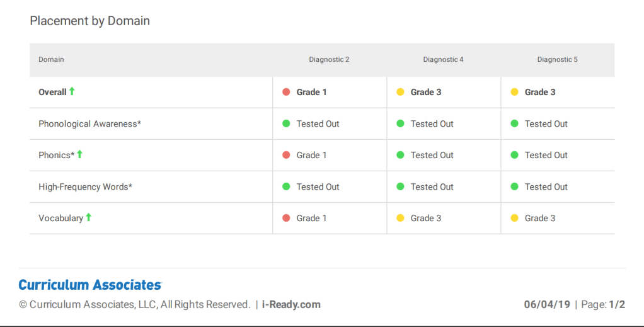
Task: Click the green arrow next to Phonics
Action: point(80,154)
